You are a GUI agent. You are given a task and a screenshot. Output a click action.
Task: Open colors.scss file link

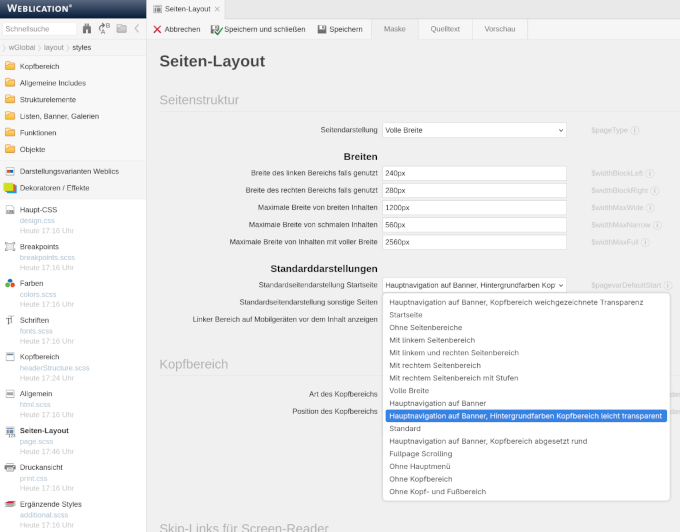click(x=38, y=294)
